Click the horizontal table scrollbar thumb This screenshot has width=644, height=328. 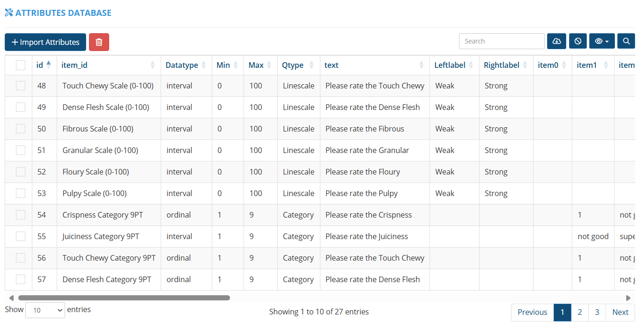click(x=124, y=298)
